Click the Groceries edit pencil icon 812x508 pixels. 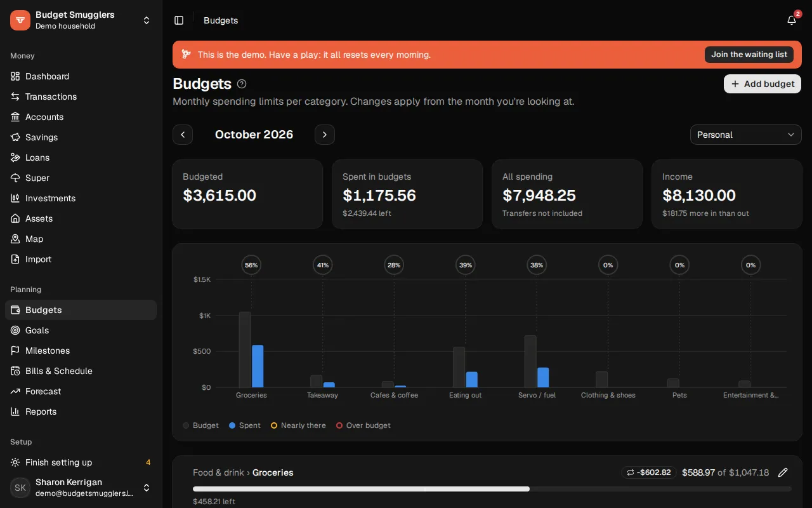click(x=783, y=472)
